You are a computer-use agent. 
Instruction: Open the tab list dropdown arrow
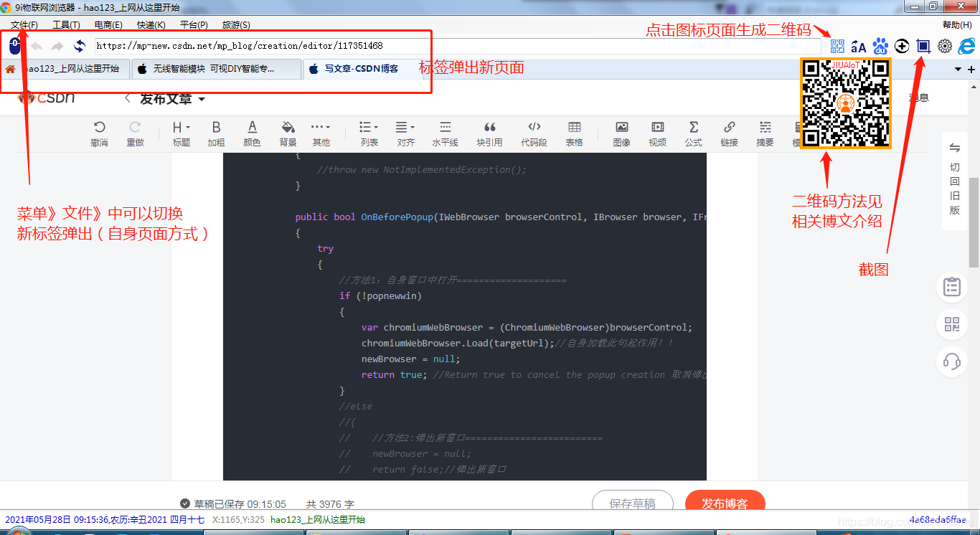tap(958, 70)
